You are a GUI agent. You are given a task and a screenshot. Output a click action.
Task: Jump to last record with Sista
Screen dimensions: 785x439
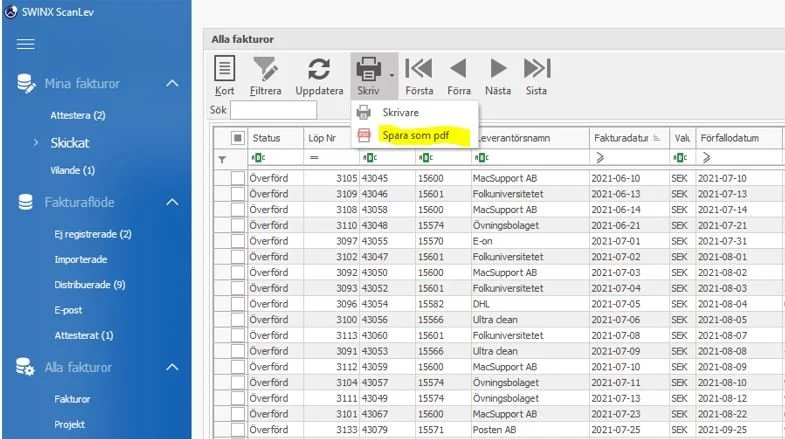[x=537, y=68]
